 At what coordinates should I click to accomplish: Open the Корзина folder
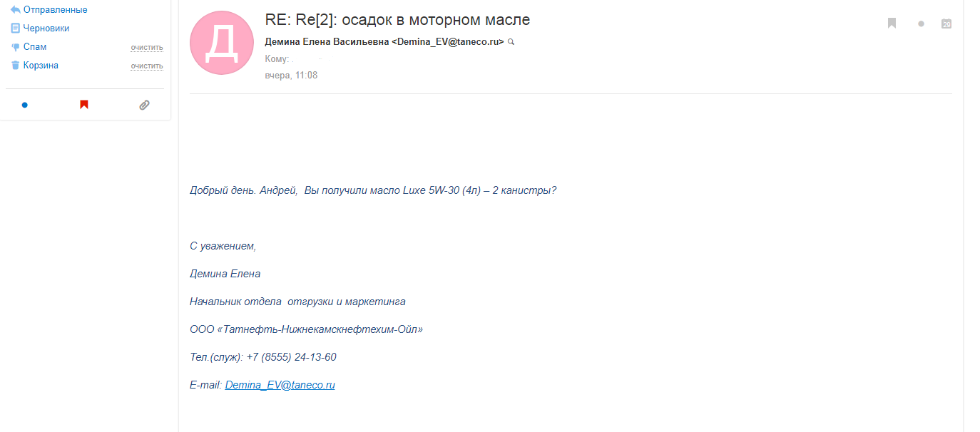pos(41,66)
